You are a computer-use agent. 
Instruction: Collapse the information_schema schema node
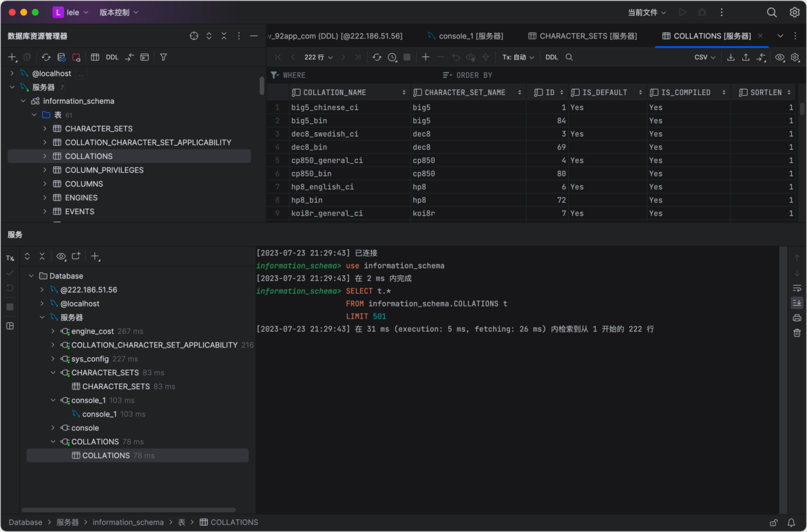23,101
